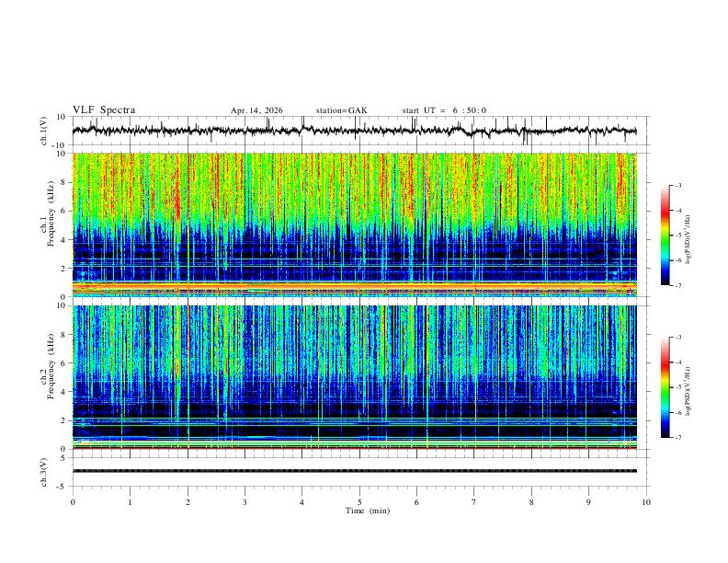Click the time axis tick label '0'
This screenshot has width=728, height=563.
click(x=73, y=502)
